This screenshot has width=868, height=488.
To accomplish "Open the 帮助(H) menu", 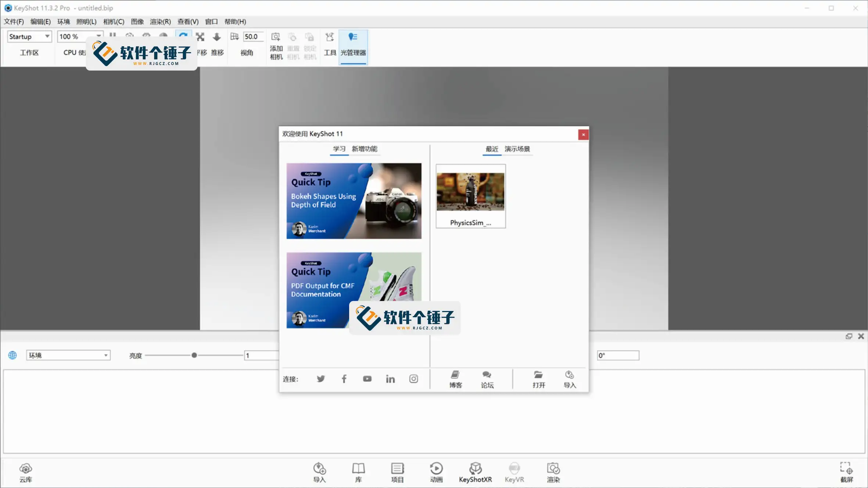I will tap(235, 22).
